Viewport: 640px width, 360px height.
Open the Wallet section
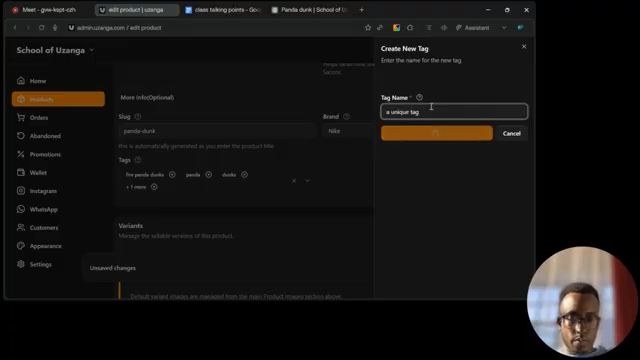38,173
